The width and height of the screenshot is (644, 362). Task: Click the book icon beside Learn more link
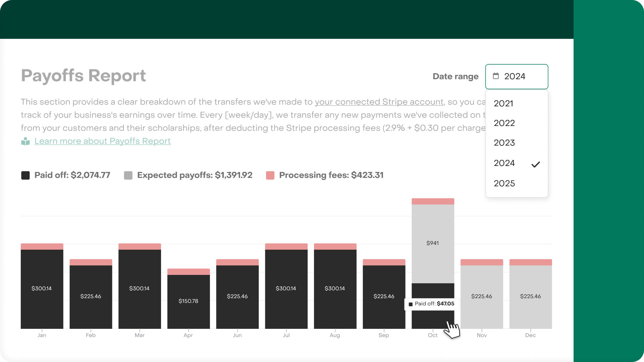click(25, 141)
